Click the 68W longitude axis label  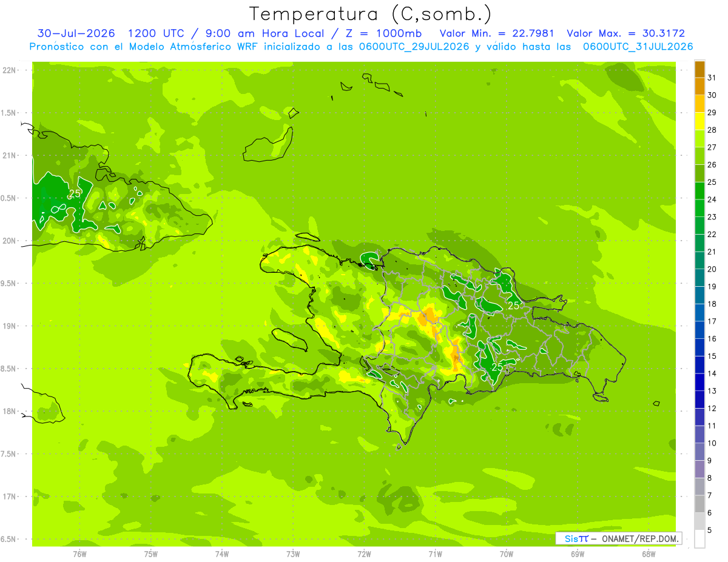point(648,554)
